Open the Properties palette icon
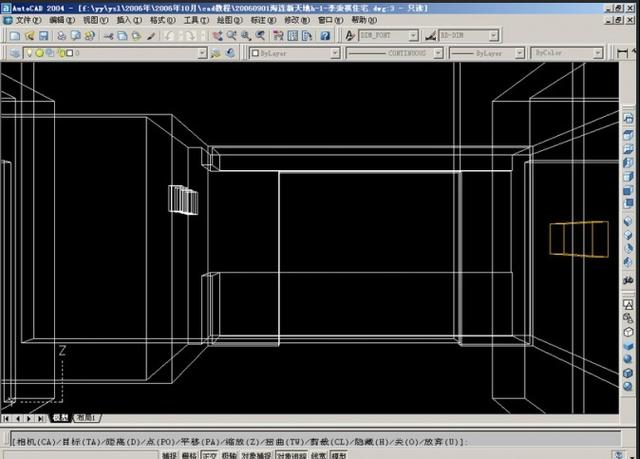The width and height of the screenshot is (640, 459). pos(278,36)
